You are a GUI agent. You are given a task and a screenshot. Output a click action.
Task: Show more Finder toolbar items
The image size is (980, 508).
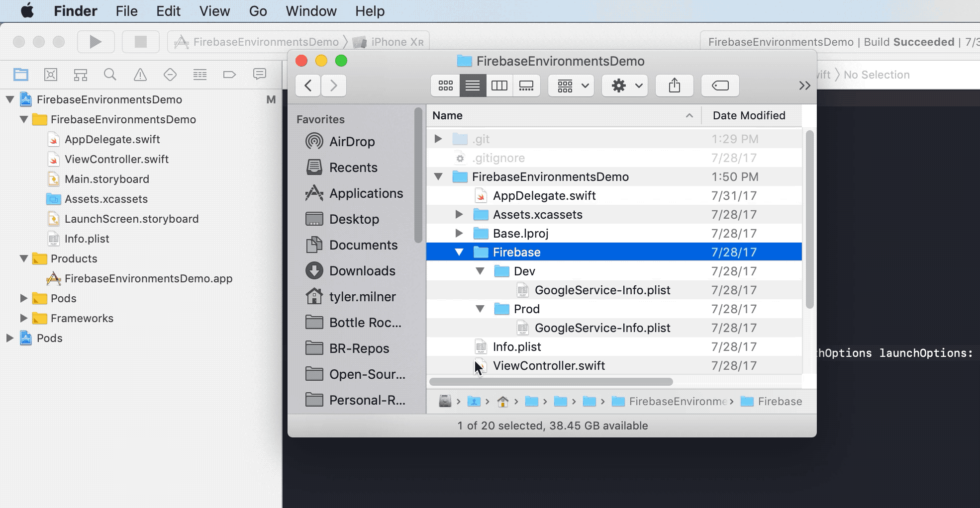point(804,85)
